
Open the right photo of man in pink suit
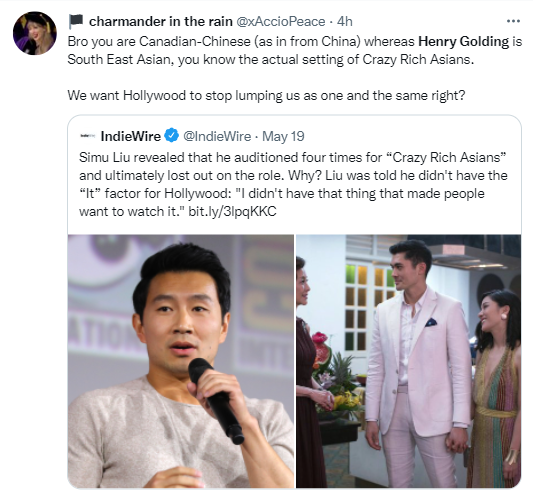[408, 361]
